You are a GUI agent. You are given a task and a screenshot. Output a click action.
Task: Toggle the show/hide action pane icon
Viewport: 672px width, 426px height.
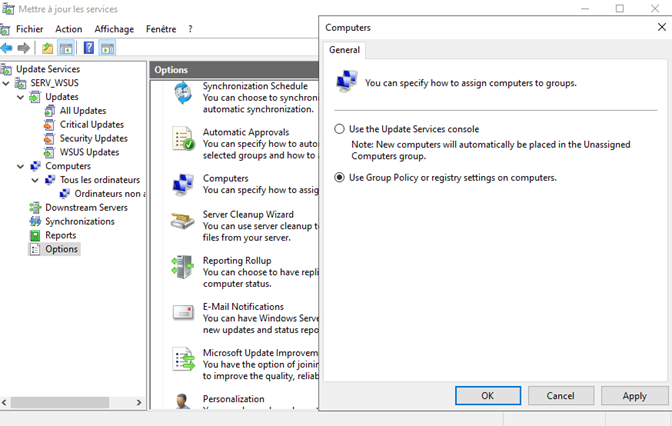click(108, 48)
